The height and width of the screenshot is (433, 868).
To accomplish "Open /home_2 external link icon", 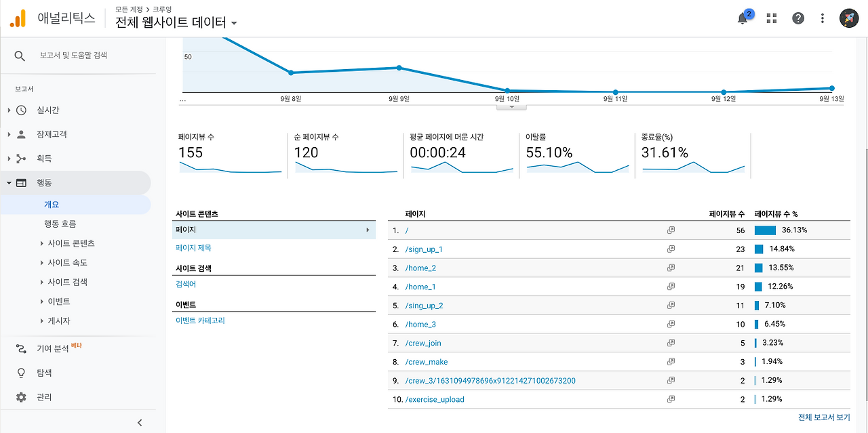I will 671,268.
